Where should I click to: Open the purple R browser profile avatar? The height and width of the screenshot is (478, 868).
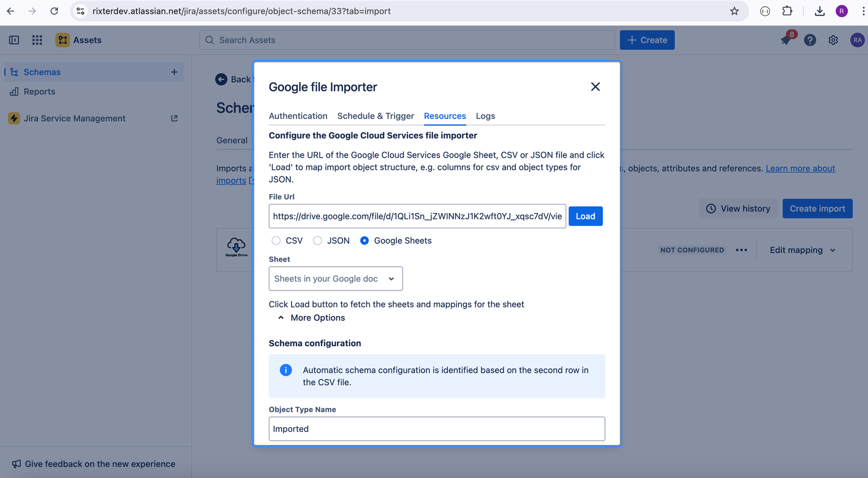(x=841, y=11)
